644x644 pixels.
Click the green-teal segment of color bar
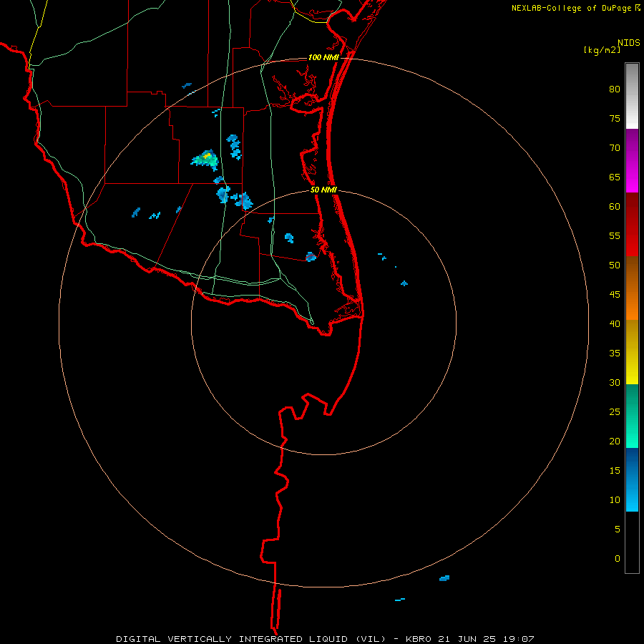point(632,416)
